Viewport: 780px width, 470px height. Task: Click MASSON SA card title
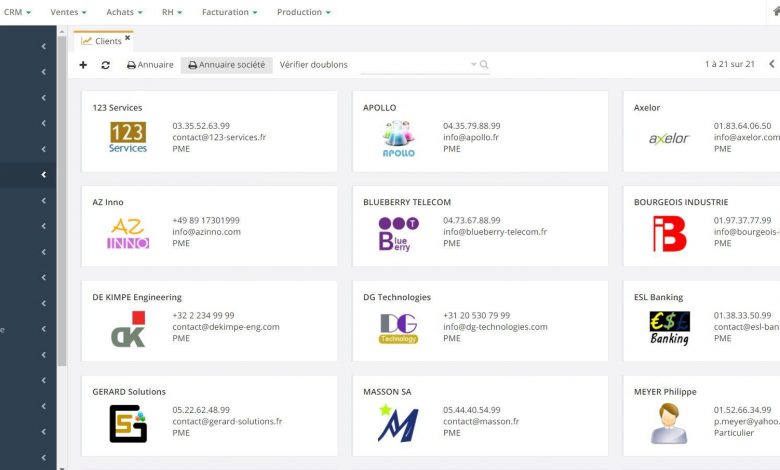click(x=387, y=391)
